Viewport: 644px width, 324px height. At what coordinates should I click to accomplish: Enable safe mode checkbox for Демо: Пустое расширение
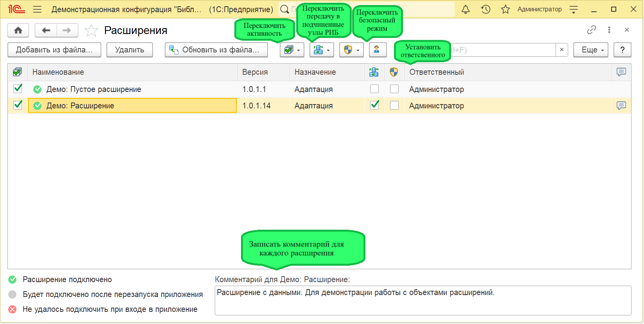[394, 89]
